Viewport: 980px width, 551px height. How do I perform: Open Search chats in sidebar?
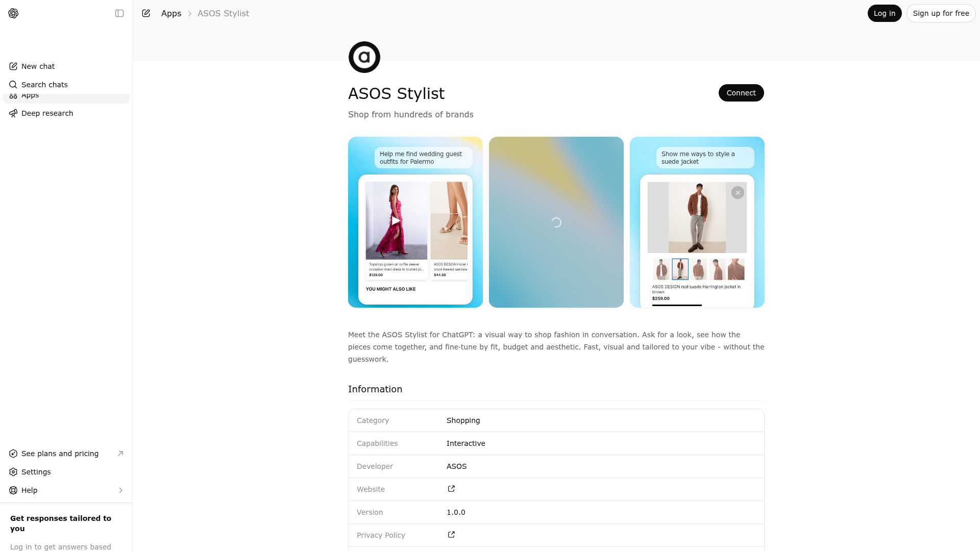click(66, 85)
